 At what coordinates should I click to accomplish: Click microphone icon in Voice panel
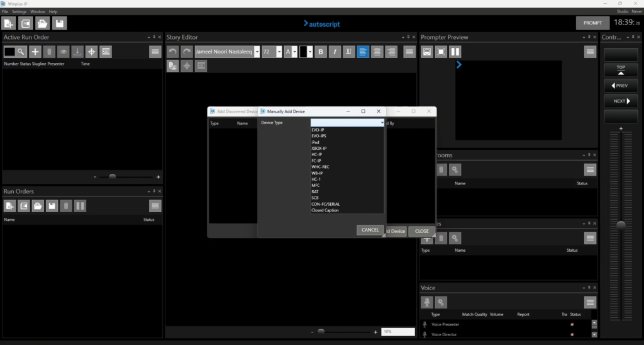427,302
